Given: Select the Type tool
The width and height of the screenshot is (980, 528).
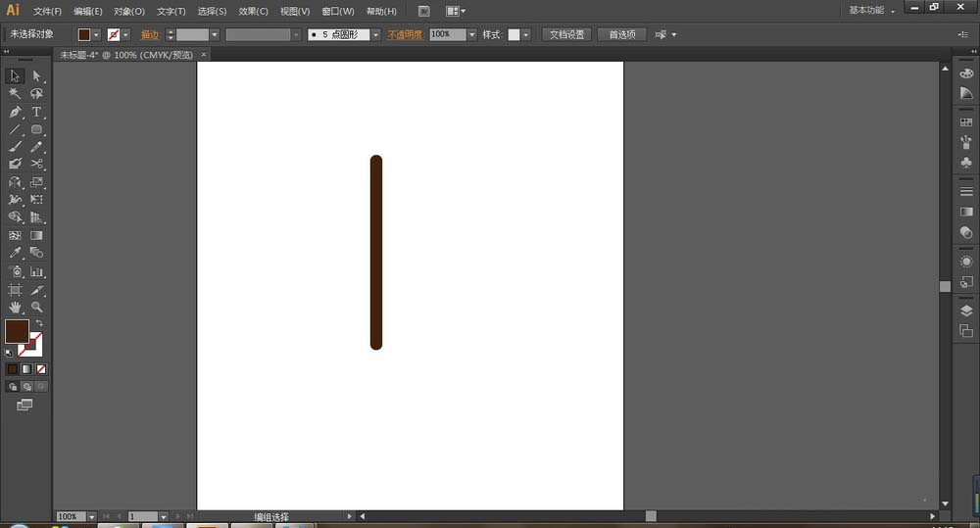Looking at the screenshot, I should (36, 112).
